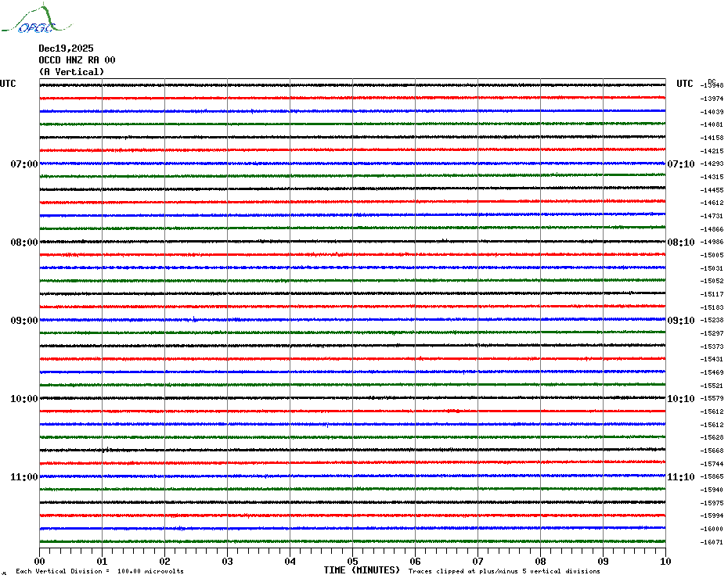Click the left UTC axis label
The image size is (728, 582).
coord(8,84)
